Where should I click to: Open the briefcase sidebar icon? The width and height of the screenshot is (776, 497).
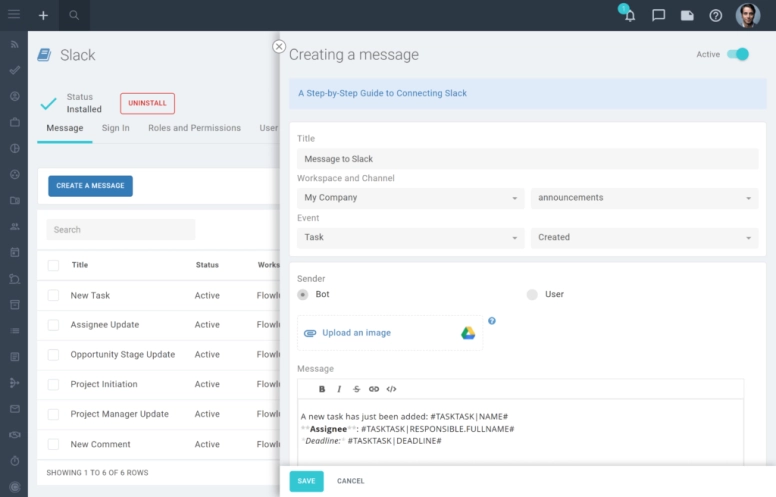15,122
